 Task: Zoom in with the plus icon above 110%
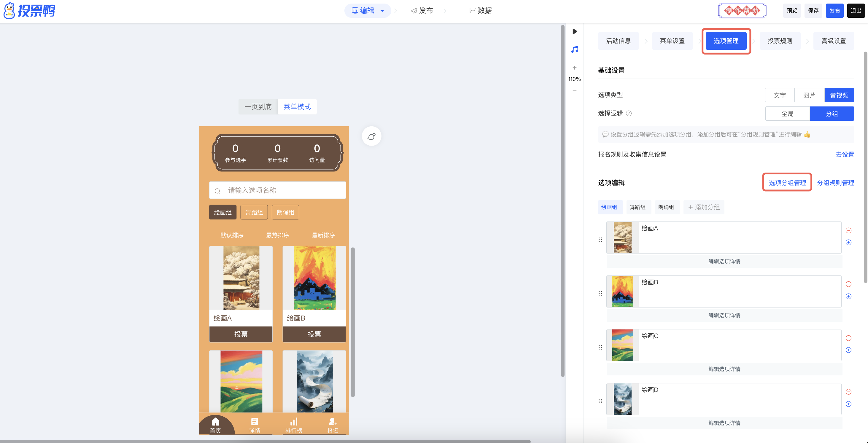[575, 68]
